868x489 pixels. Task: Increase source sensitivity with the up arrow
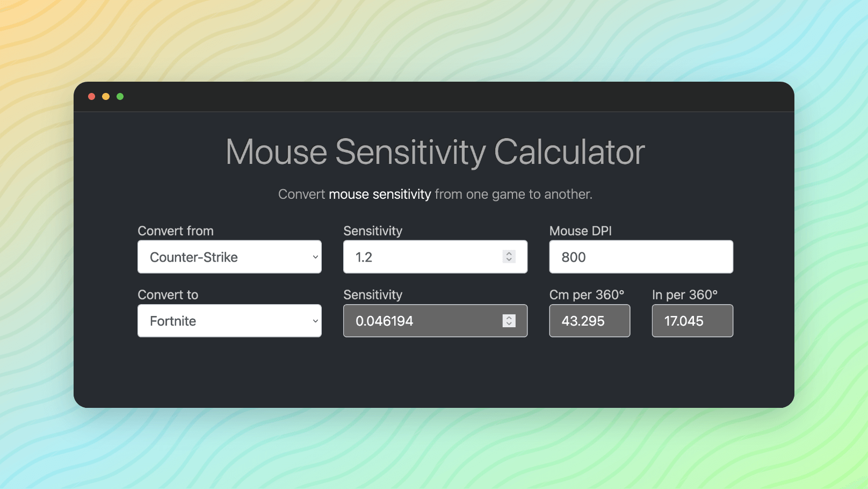(x=509, y=254)
